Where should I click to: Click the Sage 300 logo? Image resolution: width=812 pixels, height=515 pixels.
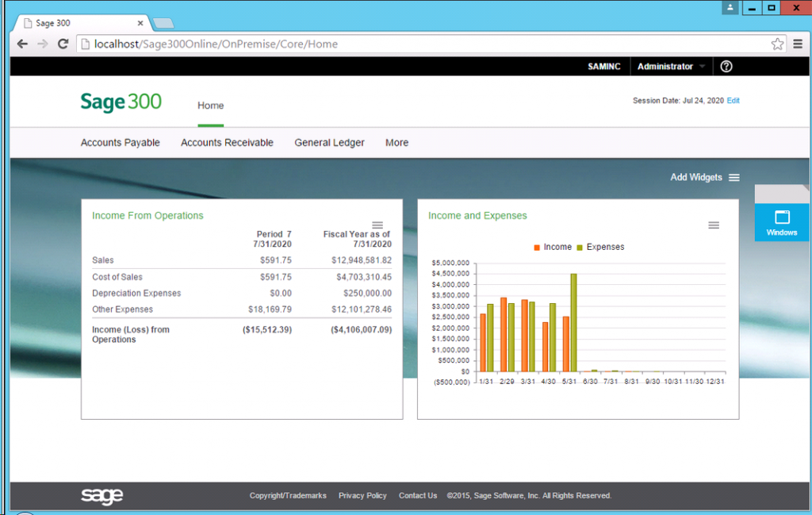120,102
